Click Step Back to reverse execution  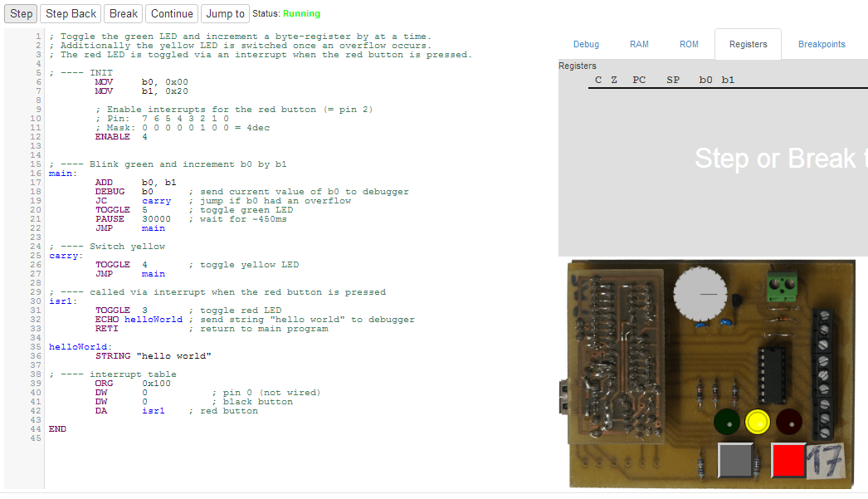71,13
